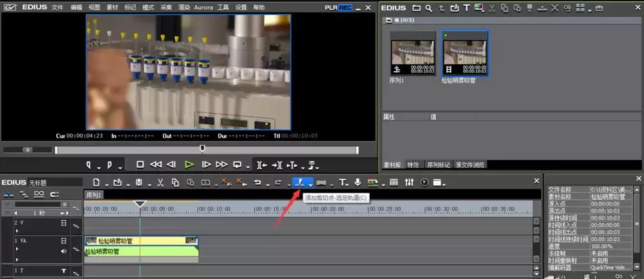Screen dimensions: 644x279
Task: Click the Fast Forward button
Action: (x=221, y=165)
